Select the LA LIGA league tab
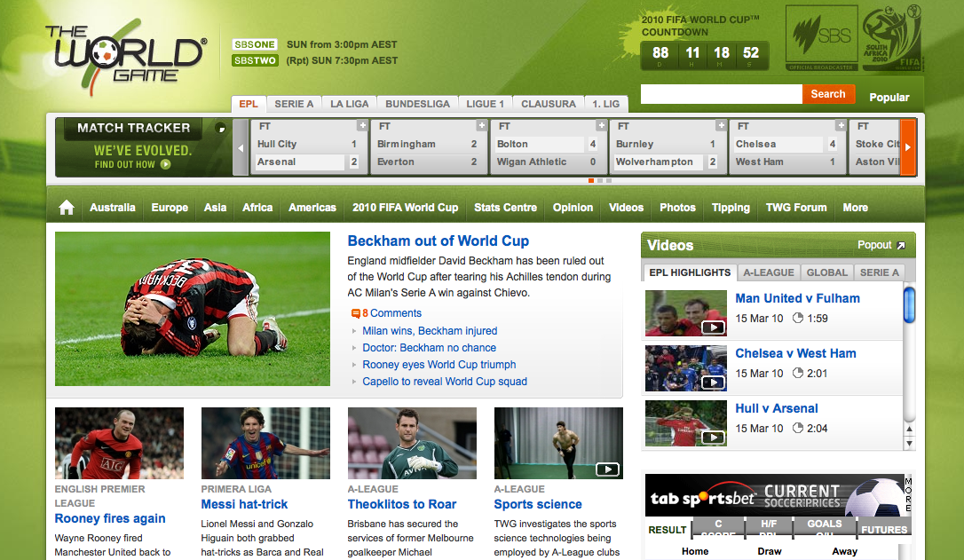 349,104
